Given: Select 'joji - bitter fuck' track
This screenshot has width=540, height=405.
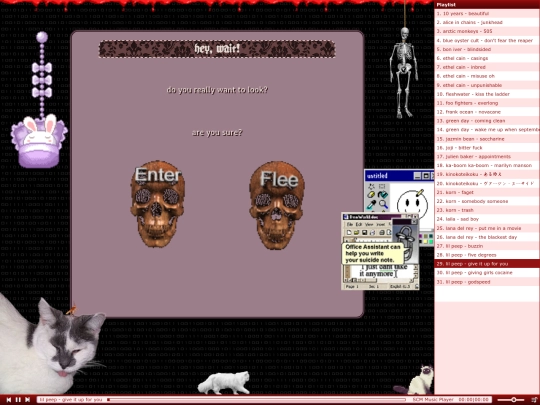Looking at the screenshot, I should [487, 148].
